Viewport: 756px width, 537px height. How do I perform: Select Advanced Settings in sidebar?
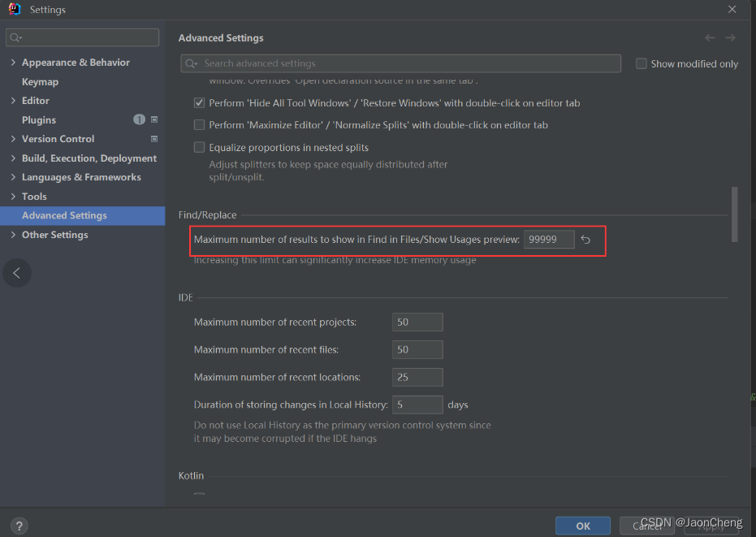pyautogui.click(x=83, y=215)
